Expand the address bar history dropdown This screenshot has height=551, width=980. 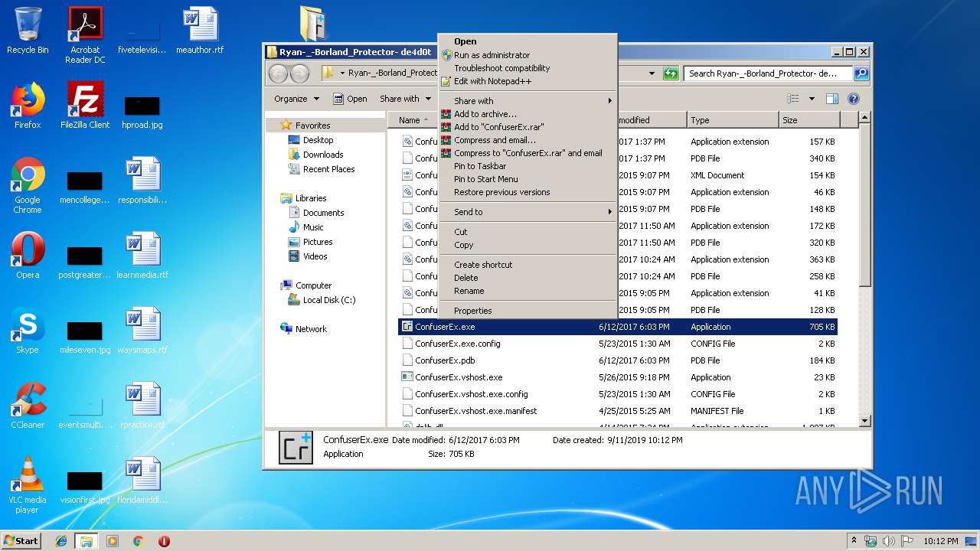pyautogui.click(x=652, y=73)
